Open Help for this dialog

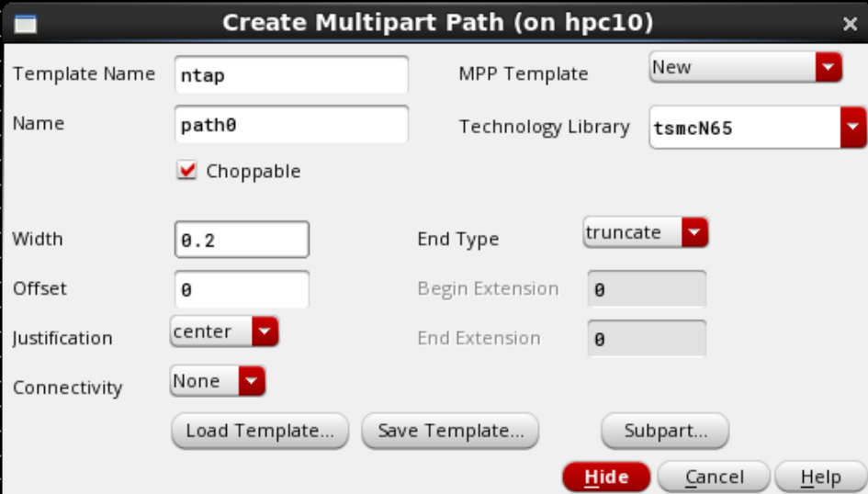coord(820,477)
